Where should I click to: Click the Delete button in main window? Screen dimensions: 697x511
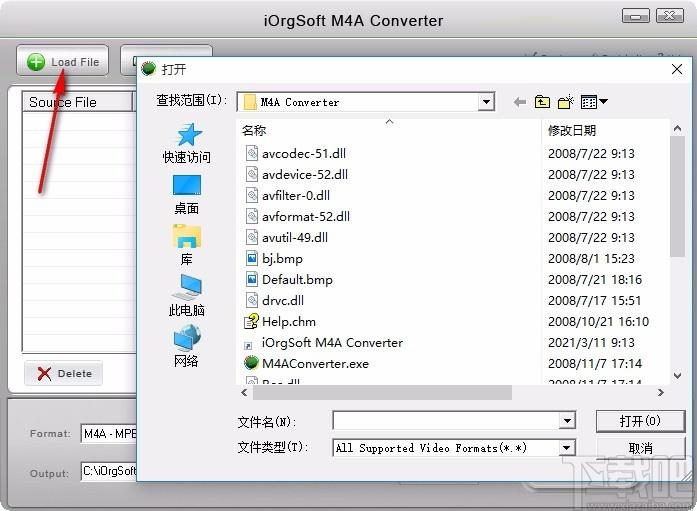click(64, 373)
